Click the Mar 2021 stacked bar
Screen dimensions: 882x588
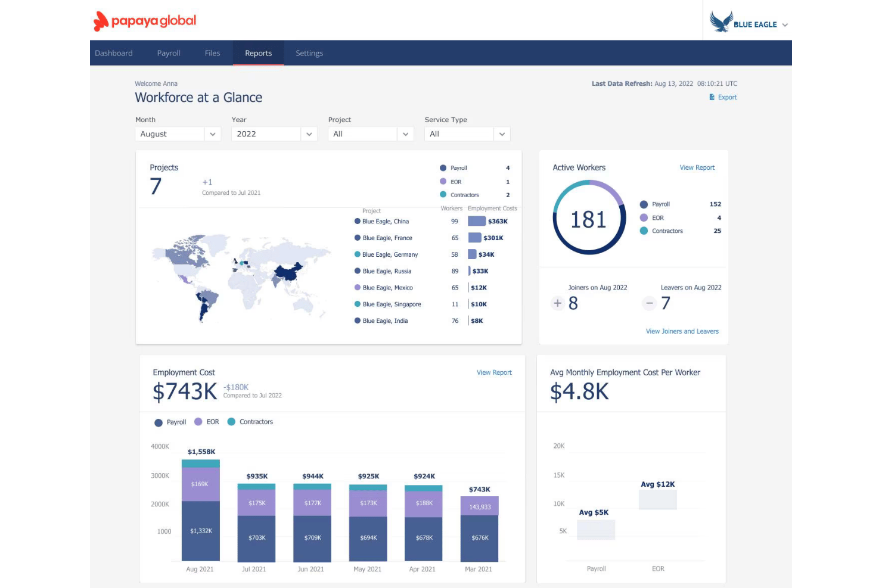pyautogui.click(x=480, y=529)
